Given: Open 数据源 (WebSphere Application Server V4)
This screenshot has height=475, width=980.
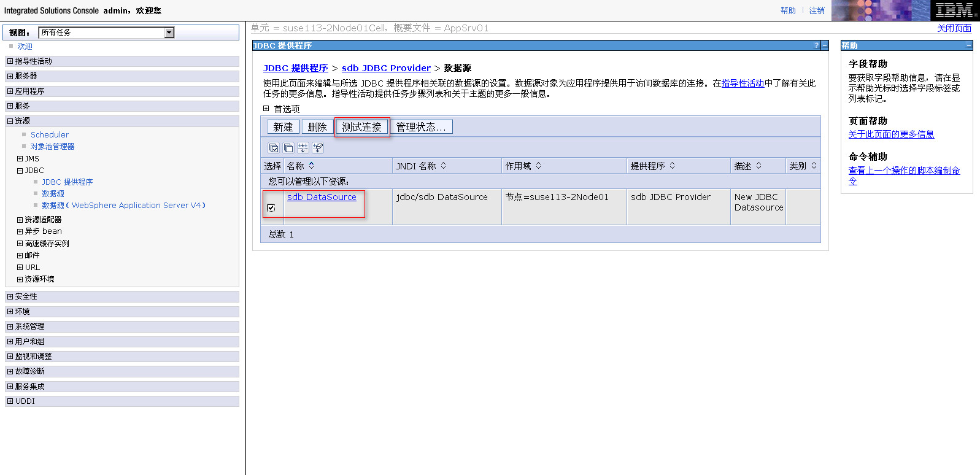Looking at the screenshot, I should [x=123, y=206].
